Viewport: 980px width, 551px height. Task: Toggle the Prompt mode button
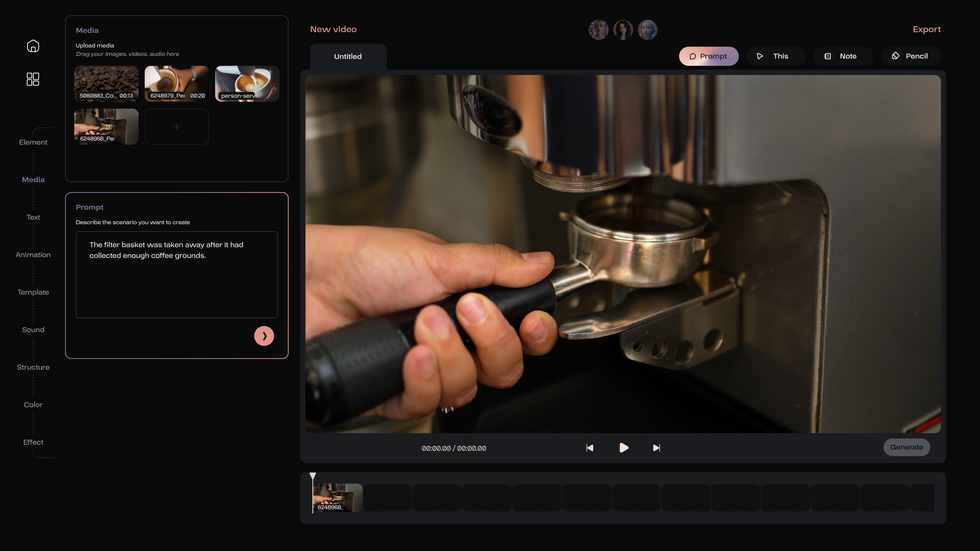pos(708,56)
